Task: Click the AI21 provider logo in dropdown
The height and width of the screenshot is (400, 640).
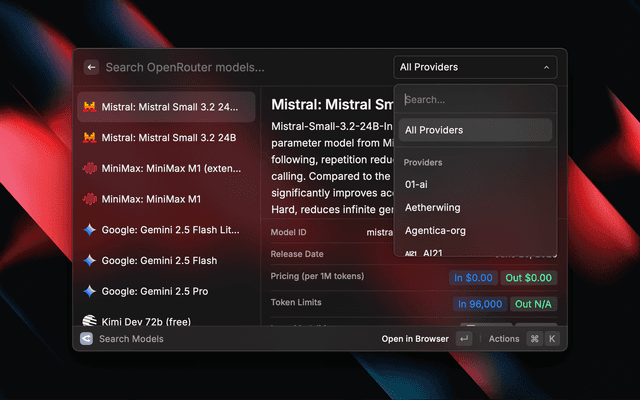Action: click(x=411, y=253)
